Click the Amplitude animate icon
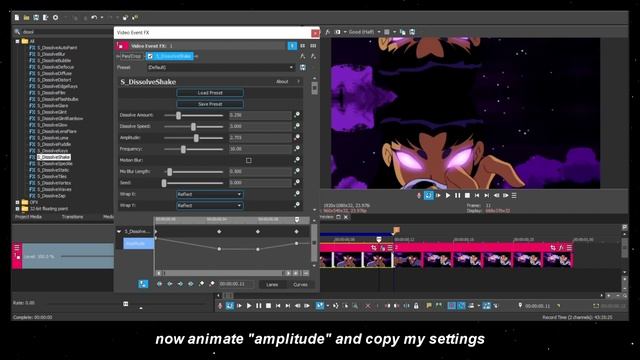Screen dimensions: 640x360 coord(297,137)
